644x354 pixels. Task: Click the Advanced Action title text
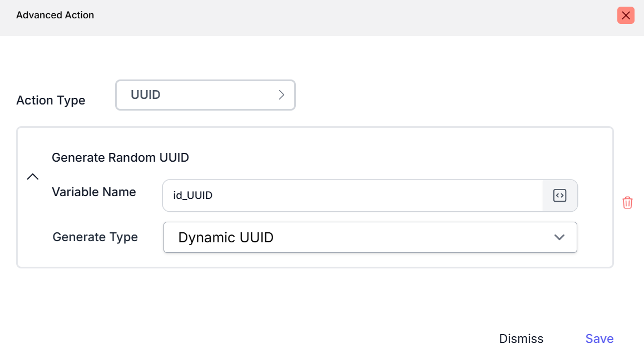(x=55, y=16)
